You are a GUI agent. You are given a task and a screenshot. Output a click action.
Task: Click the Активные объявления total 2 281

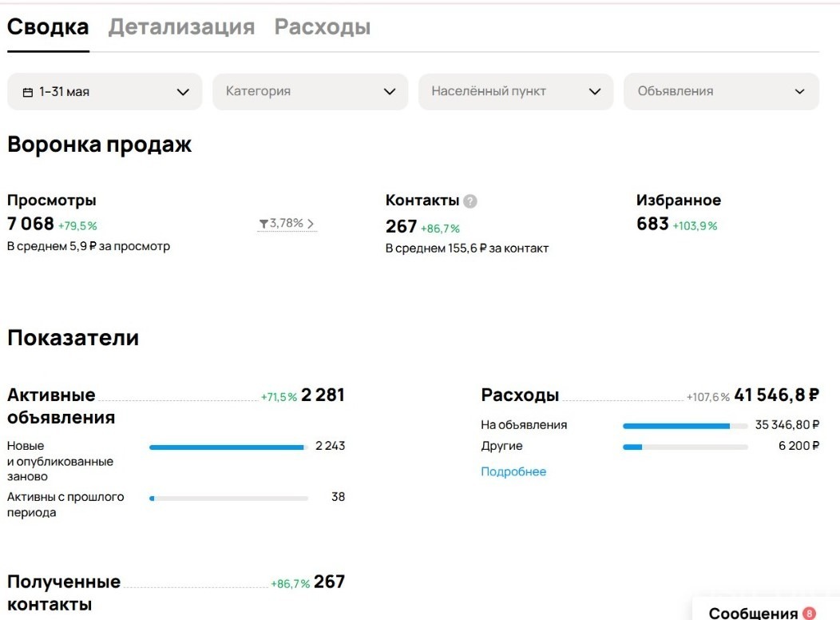tap(323, 395)
